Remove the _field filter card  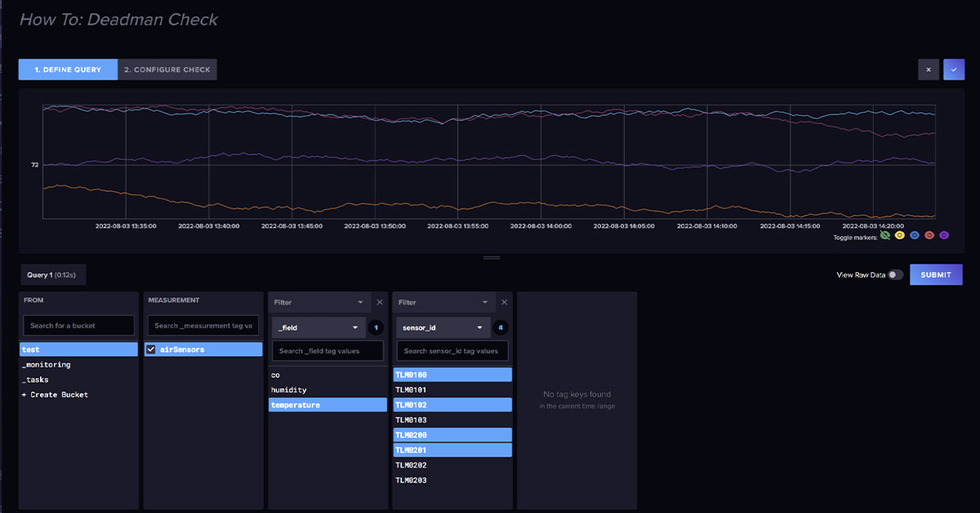point(379,301)
